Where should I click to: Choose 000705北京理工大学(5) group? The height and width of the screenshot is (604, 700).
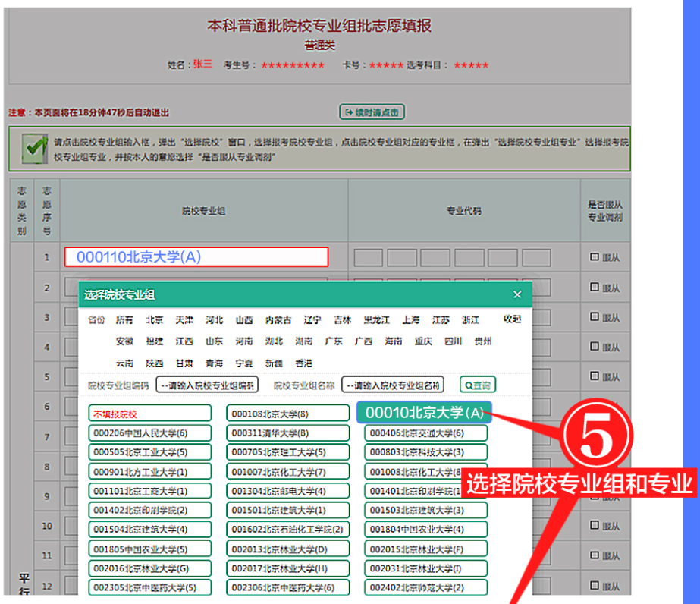click(x=288, y=452)
